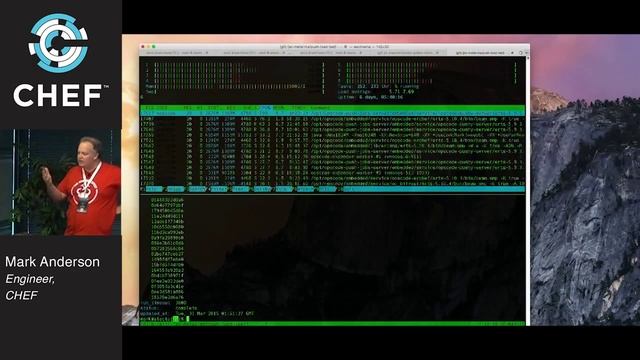The image size is (640, 360).
Task: Click the red close button of the terminal window
Action: pyautogui.click(x=143, y=47)
